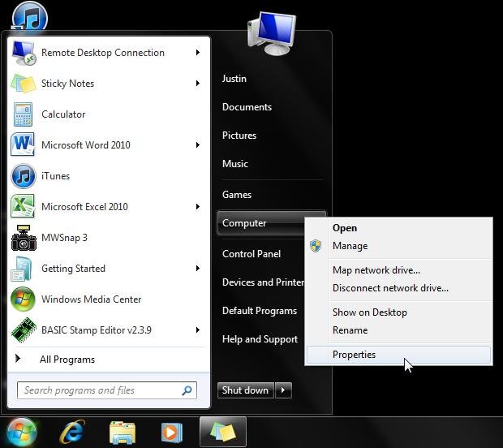Viewport: 503px width, 448px height.
Task: Open Documents from Start menu
Action: [x=247, y=107]
